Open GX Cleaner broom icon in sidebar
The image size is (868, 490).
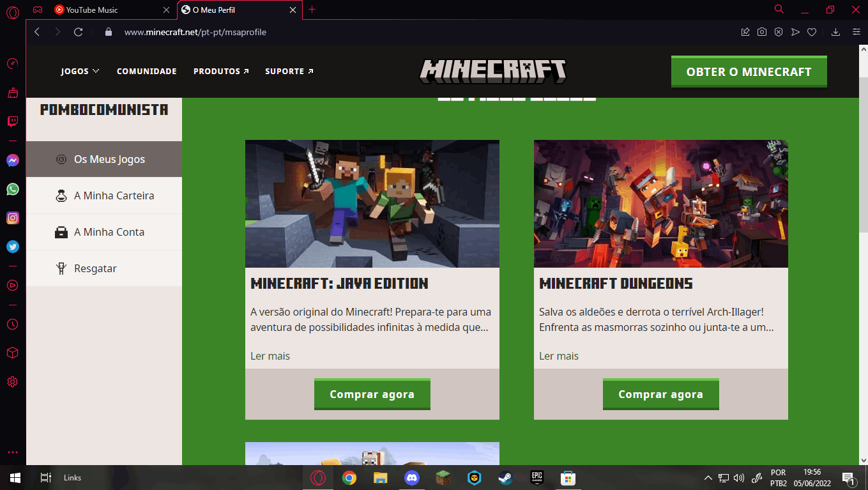(x=12, y=93)
